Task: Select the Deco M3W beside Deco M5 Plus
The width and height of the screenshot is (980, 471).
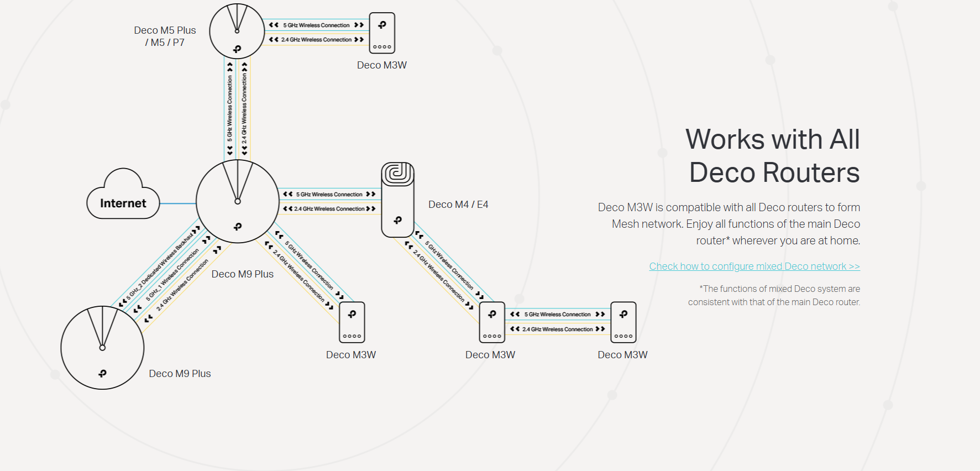Action: pyautogui.click(x=382, y=33)
